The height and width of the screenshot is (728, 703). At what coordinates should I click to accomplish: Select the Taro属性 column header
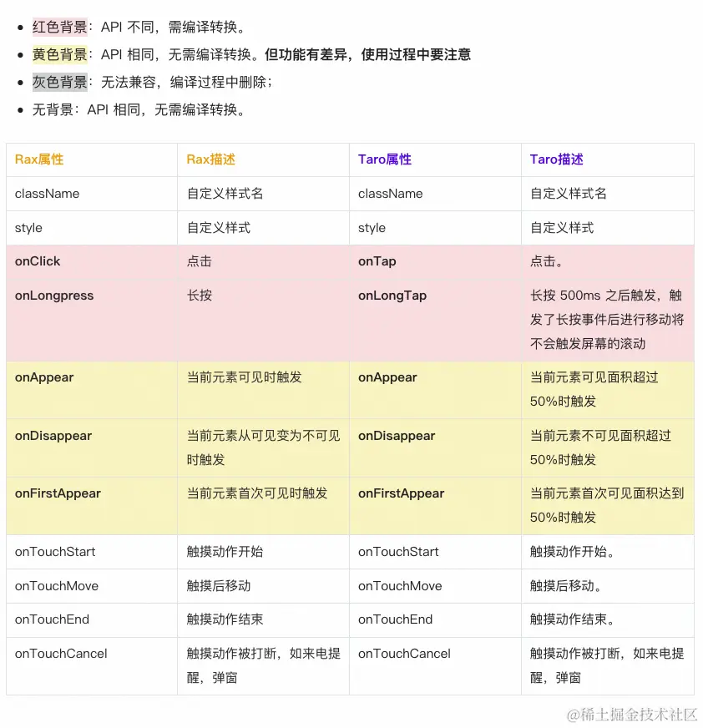(x=384, y=159)
